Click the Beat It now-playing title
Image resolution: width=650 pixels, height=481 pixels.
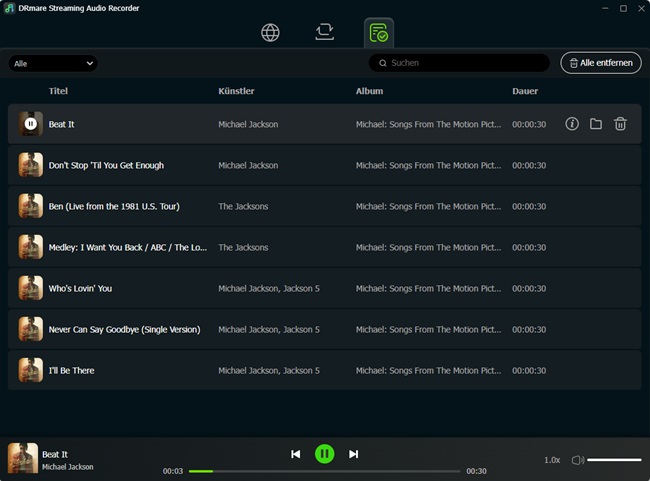point(55,454)
